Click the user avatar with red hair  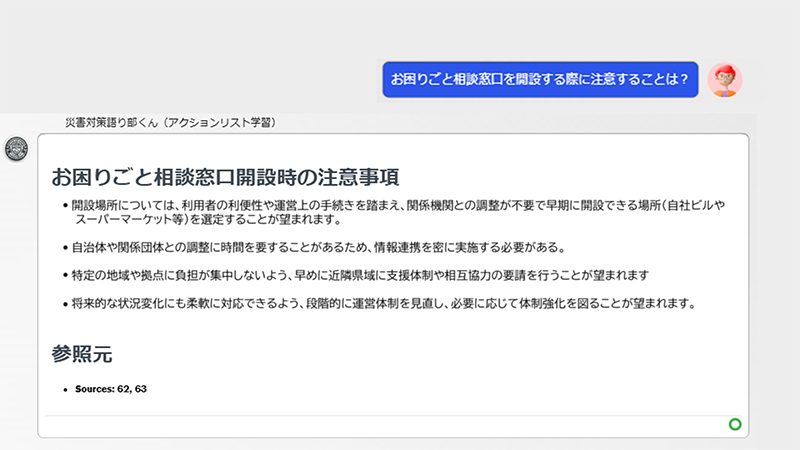point(725,79)
